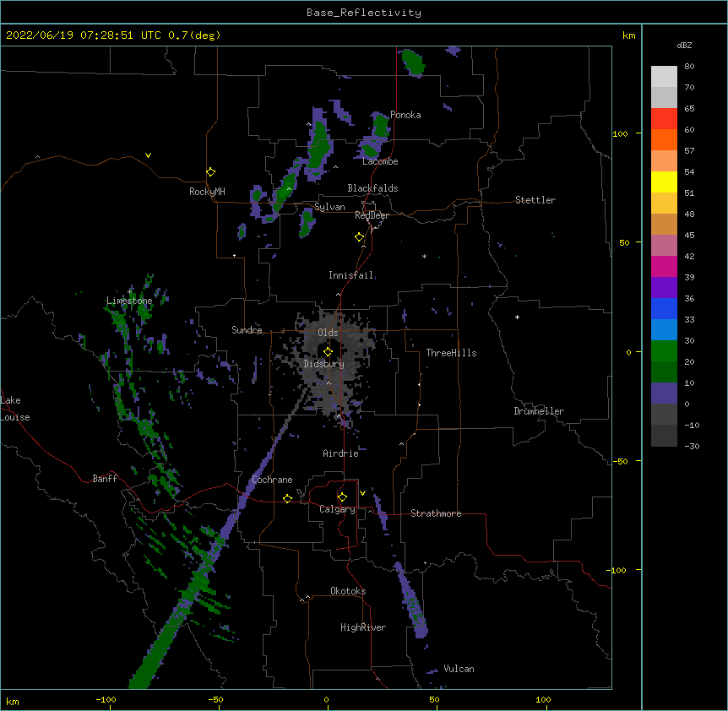This screenshot has height=711, width=728.
Task: Click the HighRiver city label
Action: click(x=363, y=627)
